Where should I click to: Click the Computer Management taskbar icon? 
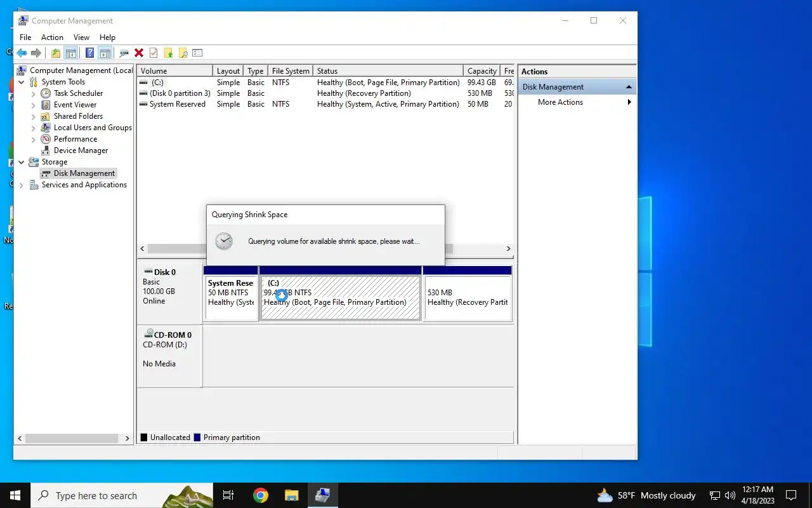[x=322, y=495]
